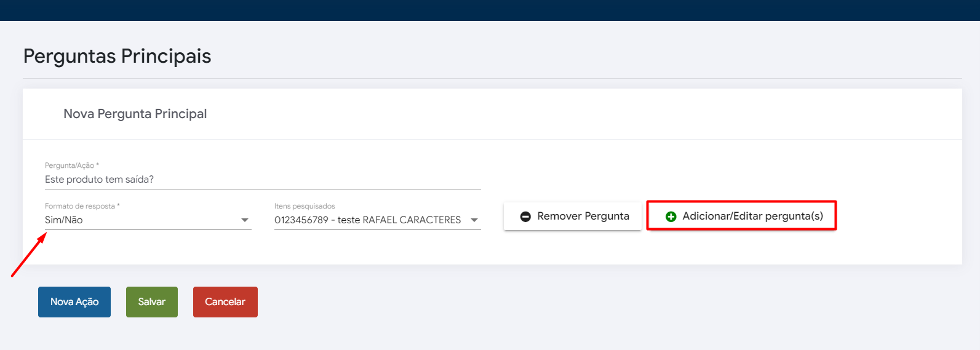Viewport: 980px width, 350px height.
Task: Click the Adicionar/Editar pergunta(s) label
Action: pos(752,216)
